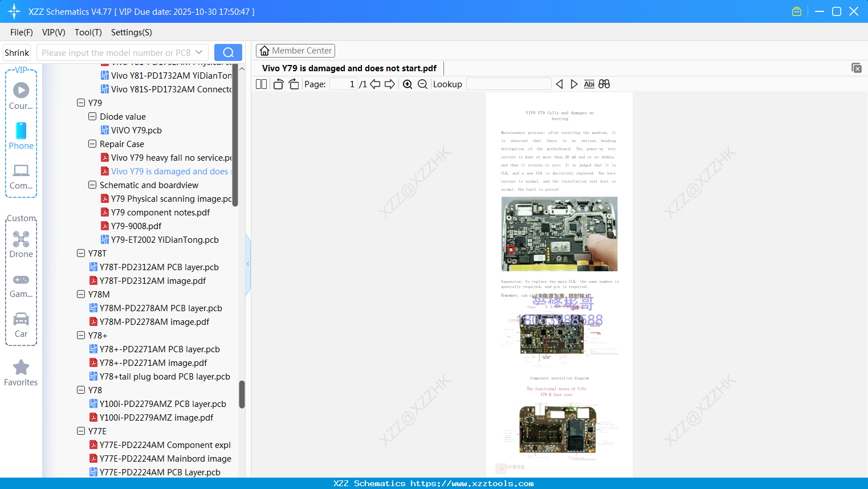Screen dimensions: 868x489
Task: Open the model number dropdown arrow
Action: [199, 52]
